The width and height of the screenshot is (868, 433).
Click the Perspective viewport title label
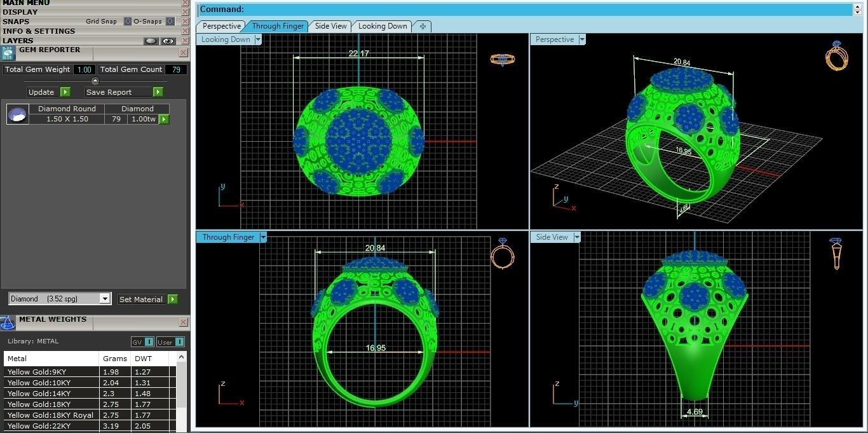(554, 39)
